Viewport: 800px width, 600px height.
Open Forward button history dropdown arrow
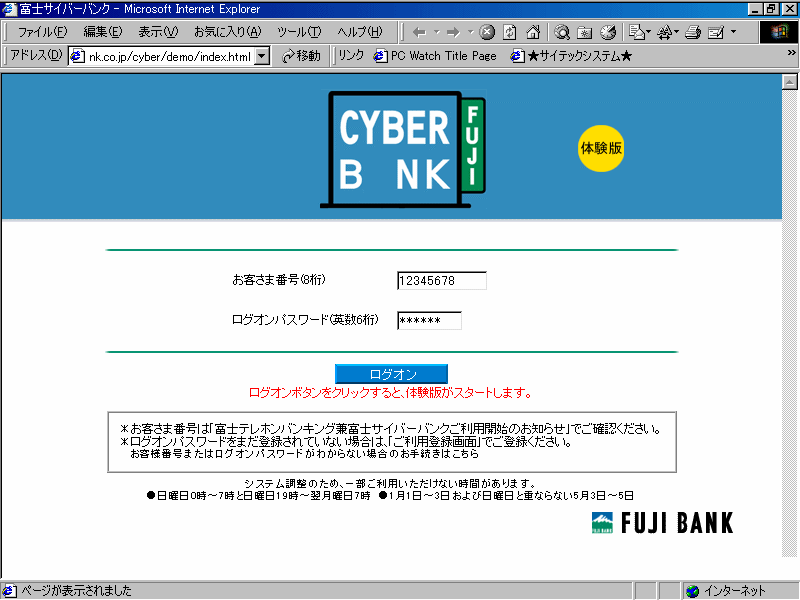click(x=470, y=32)
